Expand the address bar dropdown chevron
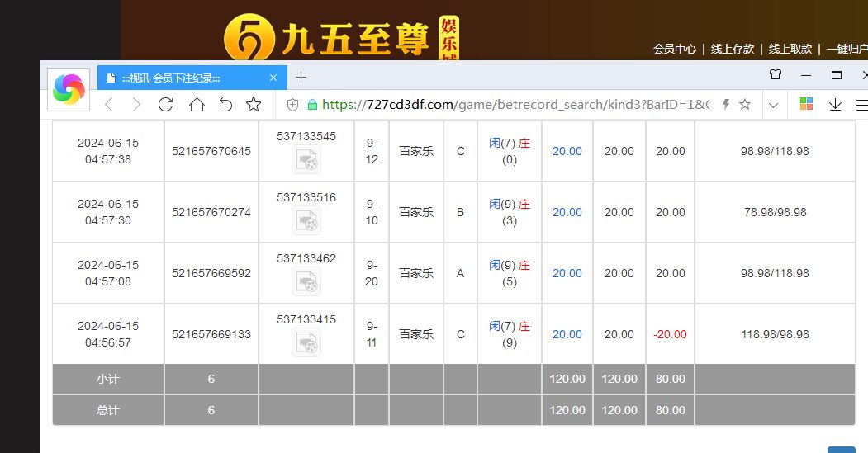868x453 pixels. [x=773, y=105]
